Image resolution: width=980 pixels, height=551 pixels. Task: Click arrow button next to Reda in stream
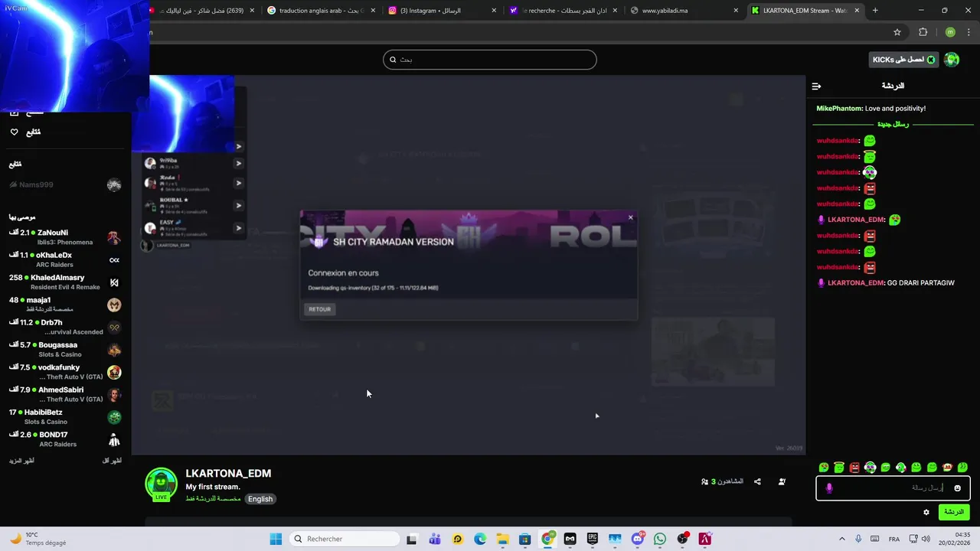click(238, 183)
